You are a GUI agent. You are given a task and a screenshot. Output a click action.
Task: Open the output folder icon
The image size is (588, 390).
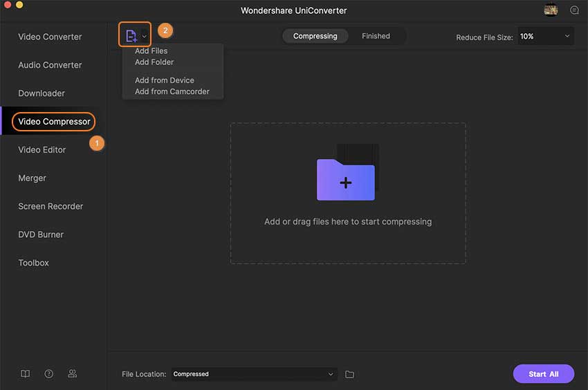click(349, 374)
